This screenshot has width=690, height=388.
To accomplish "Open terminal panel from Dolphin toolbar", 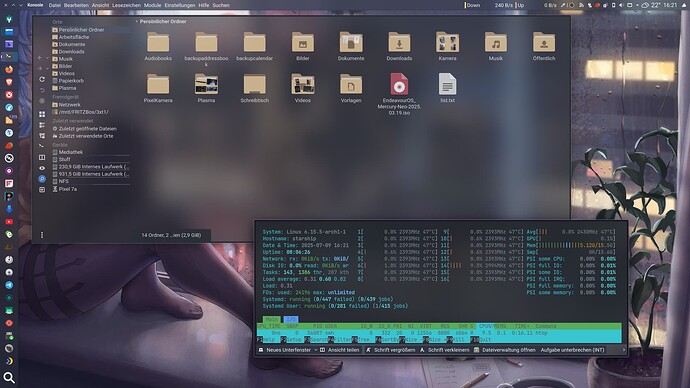I will coord(42,146).
